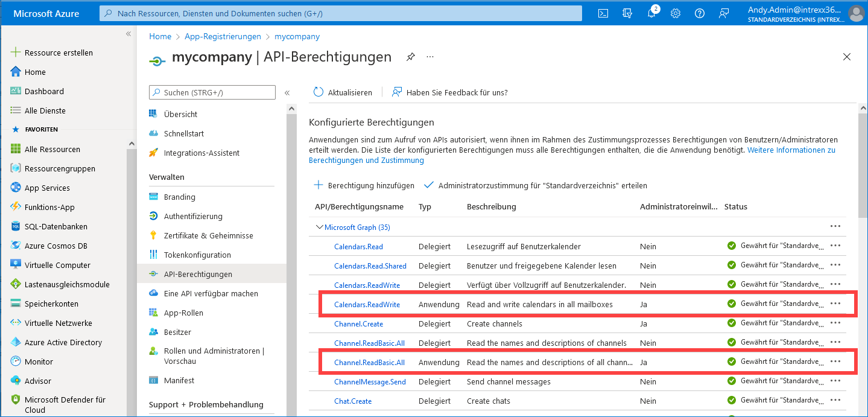868x417 pixels.
Task: Open the Azure Active Directory icon
Action: pyautogui.click(x=16, y=342)
